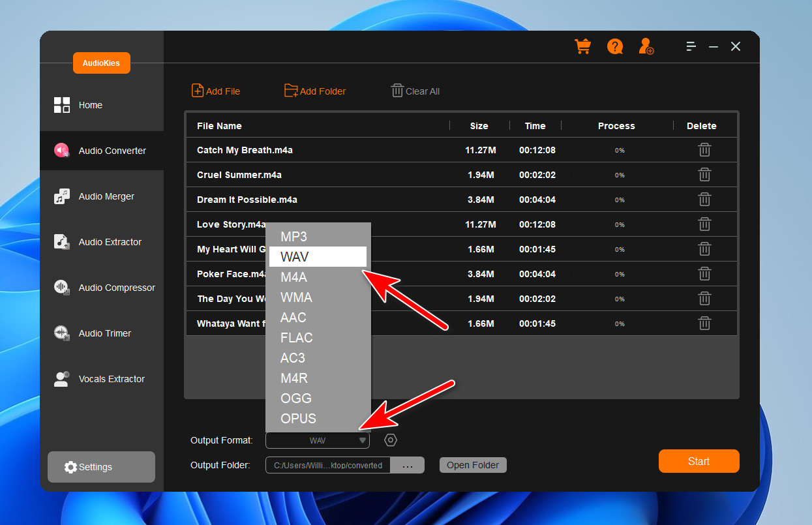Delete Catch My Breath.m4a from the list

(704, 149)
